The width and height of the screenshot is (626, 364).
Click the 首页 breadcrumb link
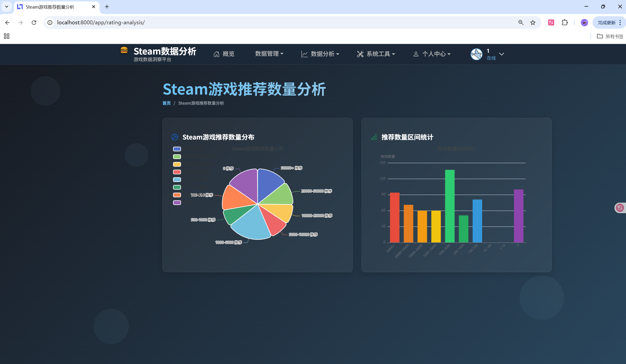pyautogui.click(x=166, y=103)
